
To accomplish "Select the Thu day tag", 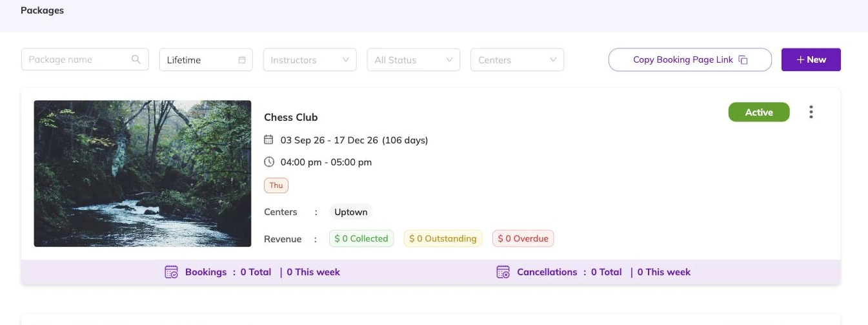I will [276, 185].
